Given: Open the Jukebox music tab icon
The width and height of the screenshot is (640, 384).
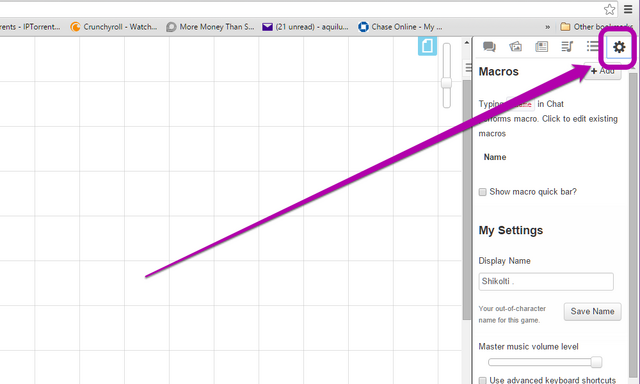Looking at the screenshot, I should pos(567,47).
